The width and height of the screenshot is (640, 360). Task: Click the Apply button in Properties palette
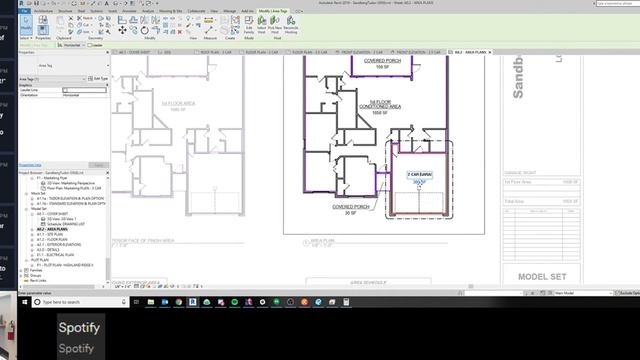[x=98, y=165]
